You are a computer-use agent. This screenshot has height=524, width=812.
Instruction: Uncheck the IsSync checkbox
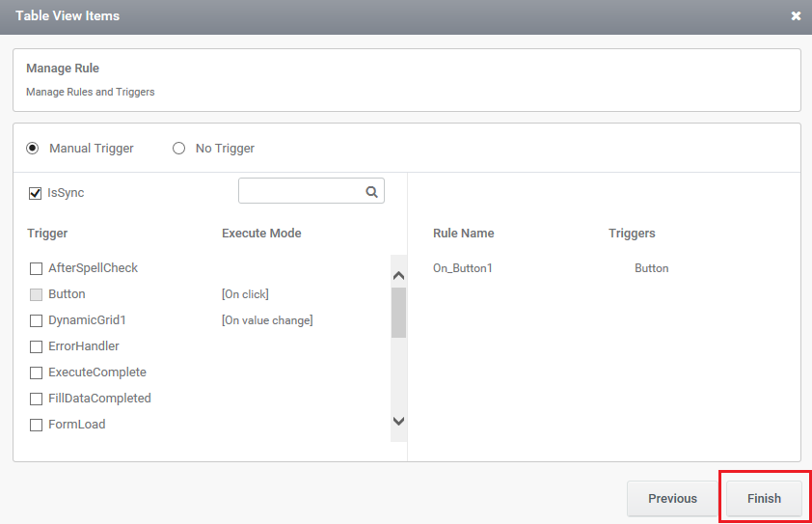pos(36,193)
